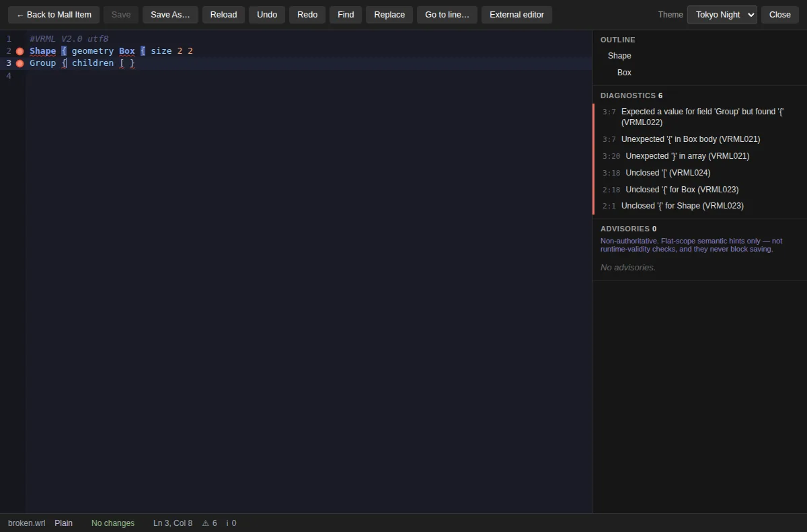This screenshot has height=532, width=807.
Task: Jump to diagnostic 'Unclosed { for Box'
Action: (x=699, y=190)
